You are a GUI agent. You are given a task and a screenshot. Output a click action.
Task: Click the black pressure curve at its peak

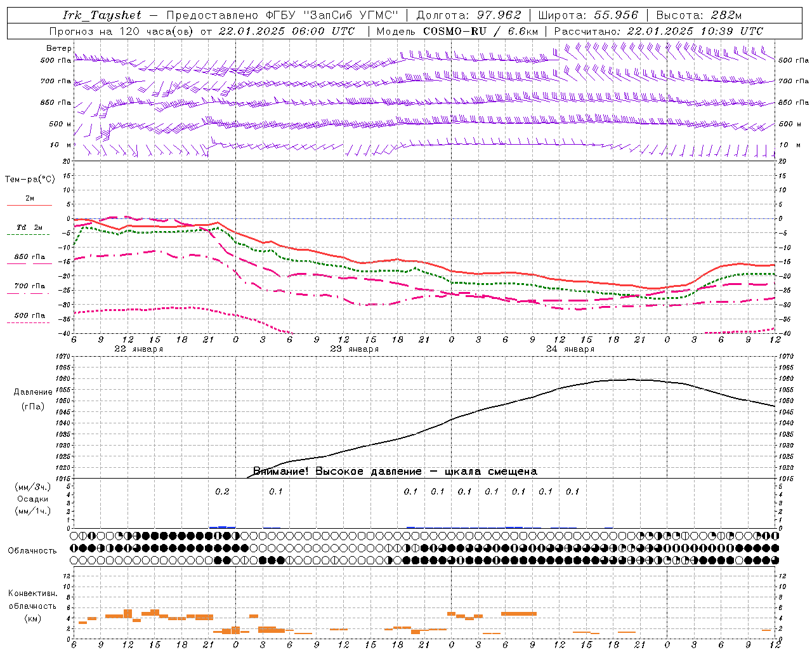tap(630, 380)
